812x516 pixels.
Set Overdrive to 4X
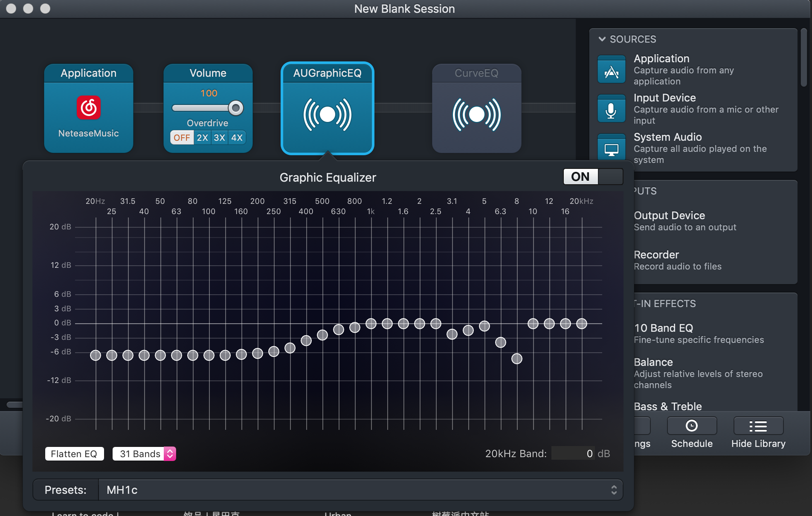point(237,138)
